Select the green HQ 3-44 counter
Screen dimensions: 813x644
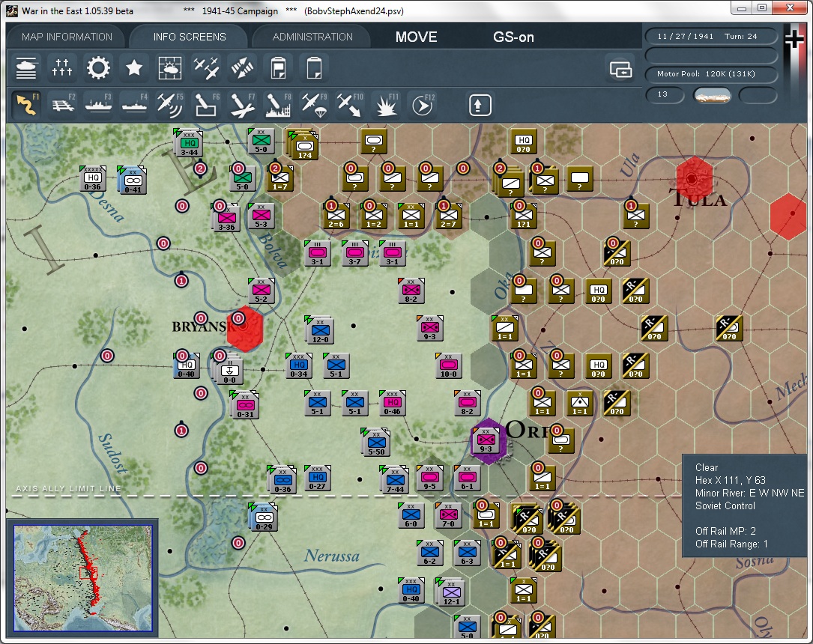188,144
